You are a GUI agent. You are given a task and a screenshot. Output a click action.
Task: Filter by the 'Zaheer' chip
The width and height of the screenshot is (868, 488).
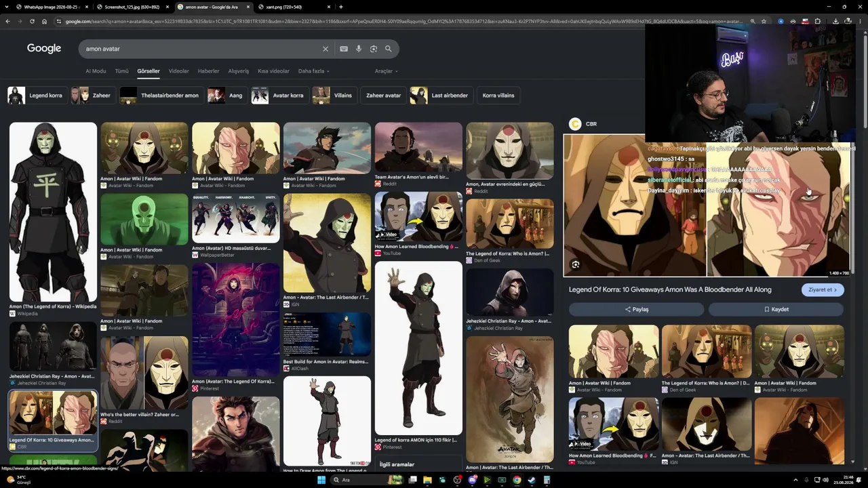tap(92, 96)
